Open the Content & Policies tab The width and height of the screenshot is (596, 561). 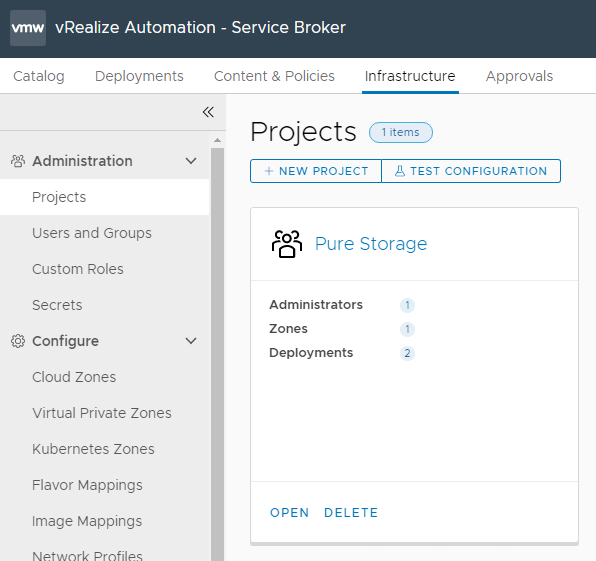274,76
